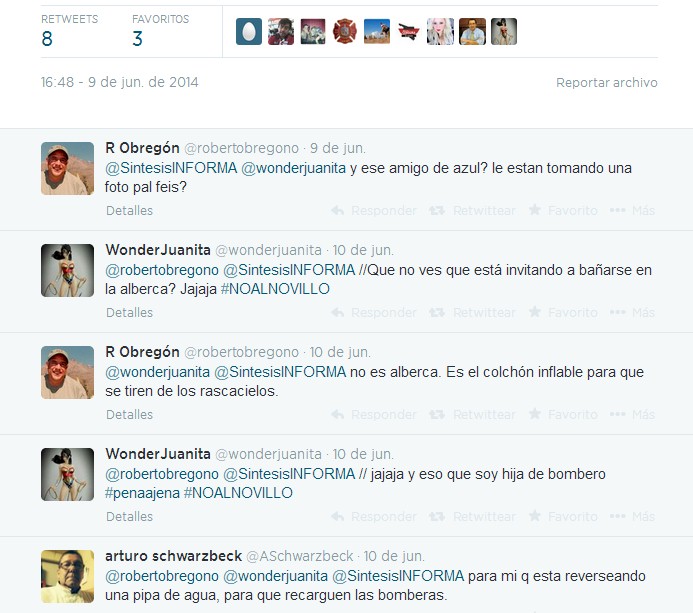693x613 pixels.
Task: Open @ASchwarzbeck profile handle
Action: click(299, 556)
